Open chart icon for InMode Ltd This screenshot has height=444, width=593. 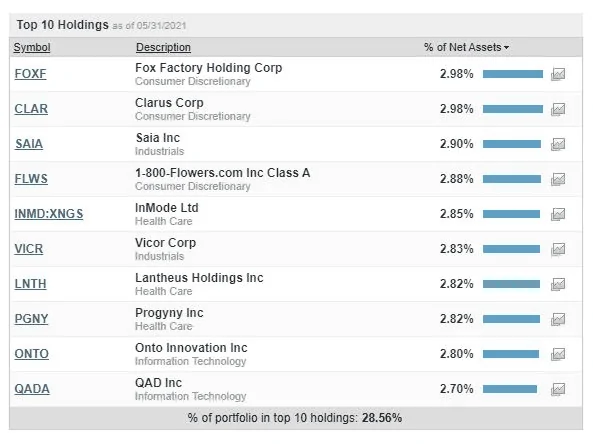coord(558,214)
